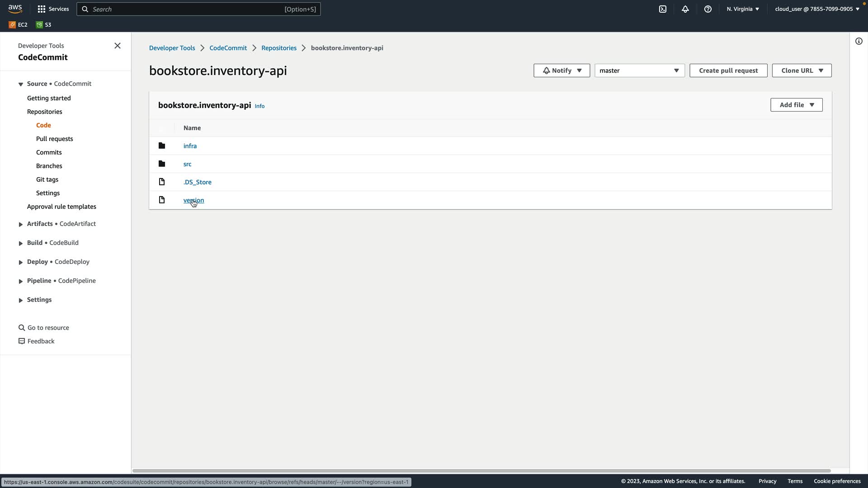Viewport: 868px width, 488px height.
Task: Open the infra folder link
Action: click(190, 146)
